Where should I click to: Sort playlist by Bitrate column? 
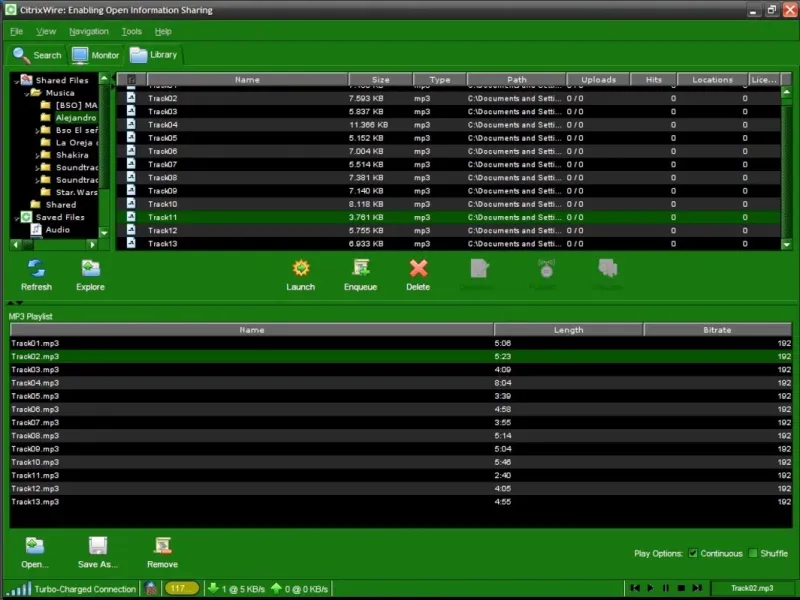tap(717, 330)
